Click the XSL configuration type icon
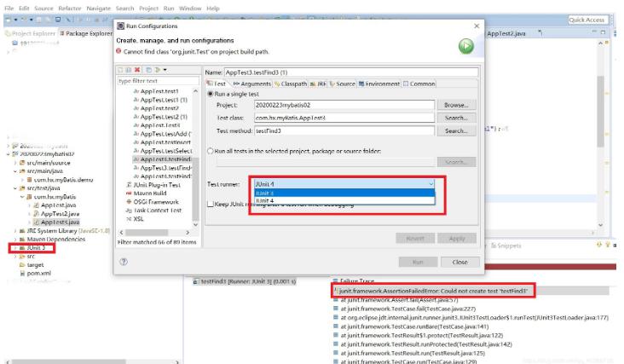 [x=129, y=219]
